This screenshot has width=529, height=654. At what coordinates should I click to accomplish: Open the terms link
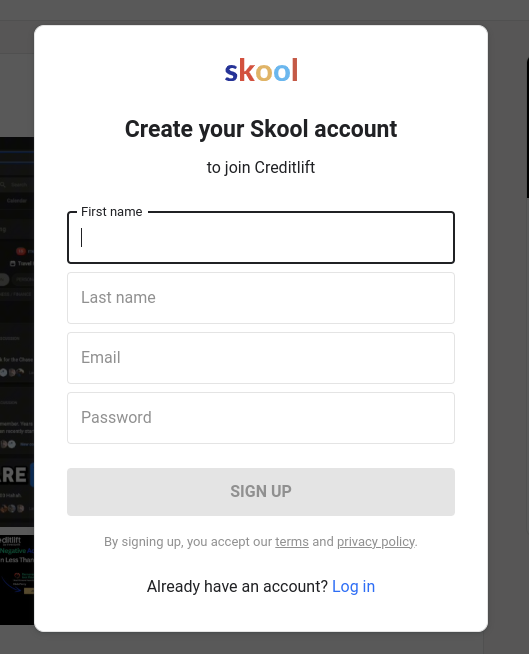pos(292,541)
